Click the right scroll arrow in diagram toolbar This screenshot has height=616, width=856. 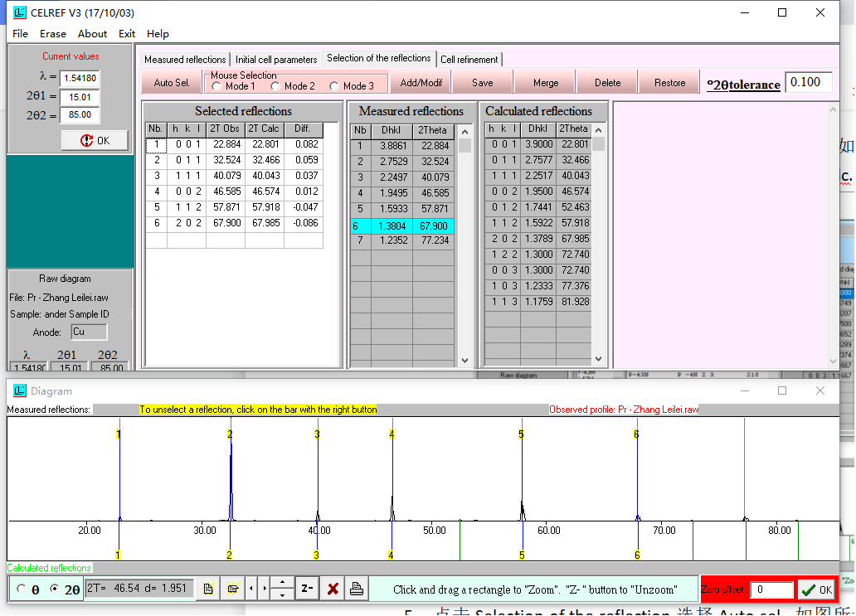(265, 589)
